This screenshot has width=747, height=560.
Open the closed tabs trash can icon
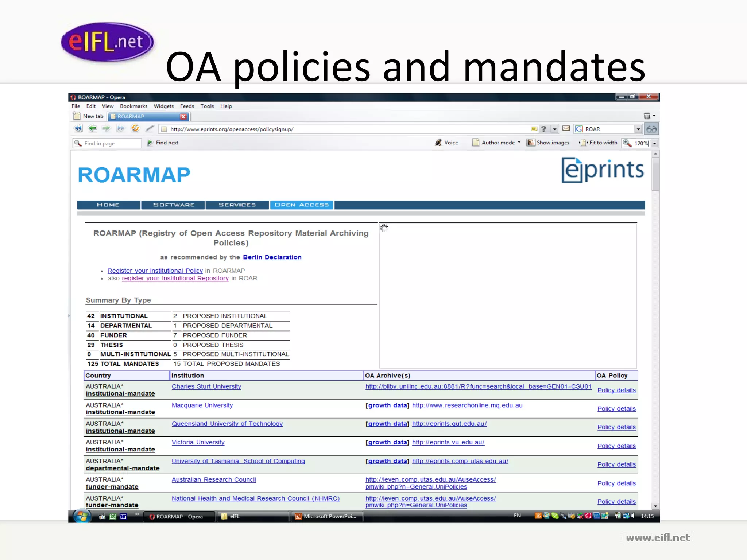point(647,116)
